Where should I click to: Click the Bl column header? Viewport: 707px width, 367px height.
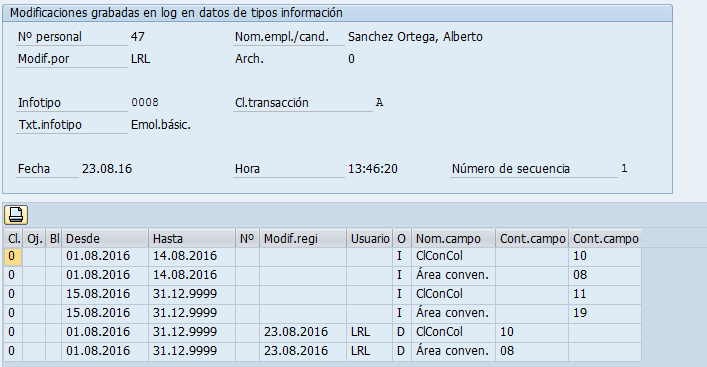(x=54, y=239)
